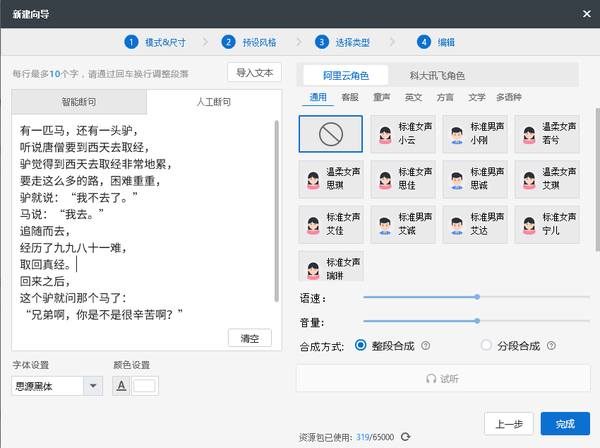Click help icon beside 分段合成
The image size is (600, 448).
click(x=551, y=346)
